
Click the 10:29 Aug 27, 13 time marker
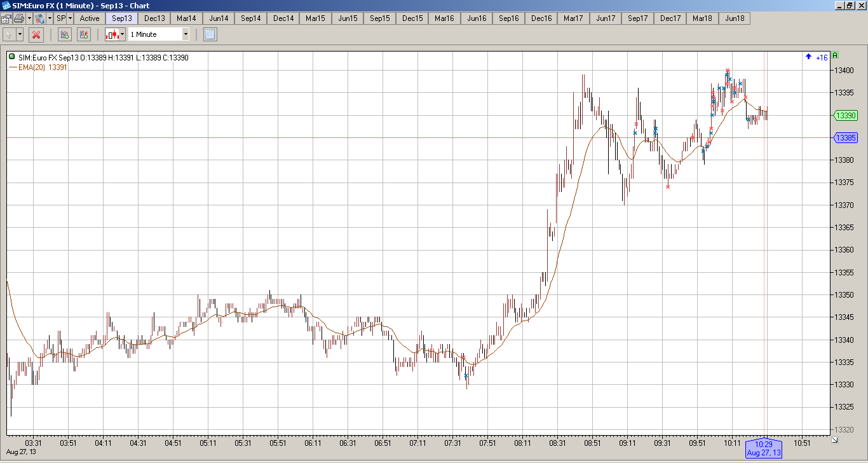coord(763,448)
